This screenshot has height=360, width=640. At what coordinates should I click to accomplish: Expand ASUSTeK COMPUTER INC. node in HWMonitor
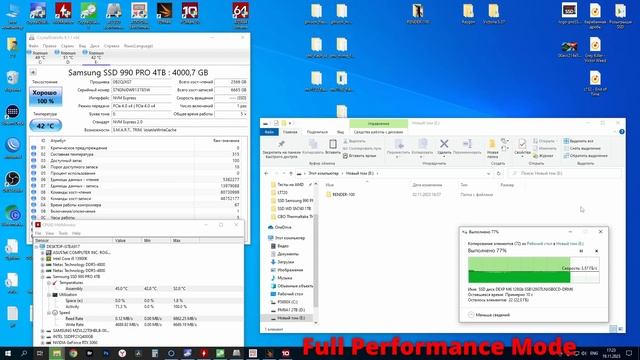click(x=43, y=253)
